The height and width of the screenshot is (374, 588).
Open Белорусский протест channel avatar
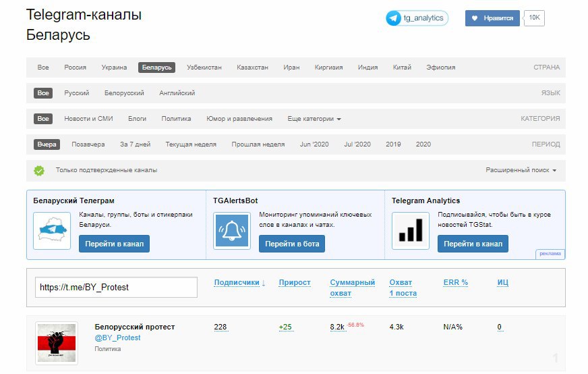click(57, 343)
